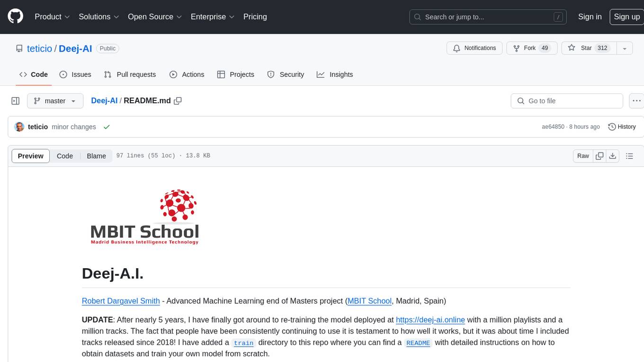Switch to the Projects tab
The height and width of the screenshot is (362, 644).
[x=236, y=74]
